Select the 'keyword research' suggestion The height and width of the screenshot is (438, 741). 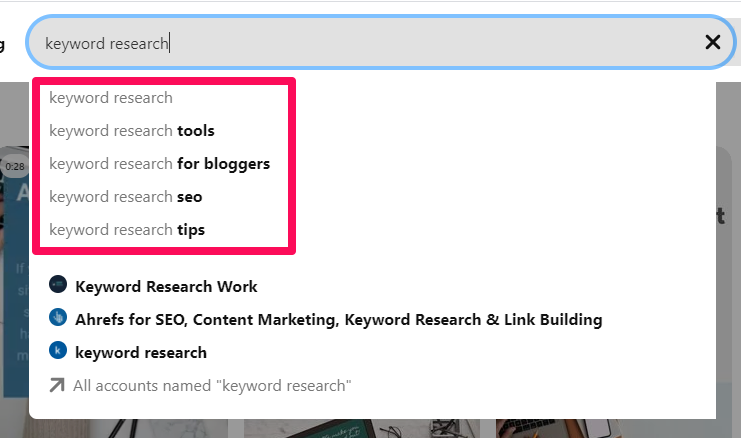pyautogui.click(x=111, y=98)
